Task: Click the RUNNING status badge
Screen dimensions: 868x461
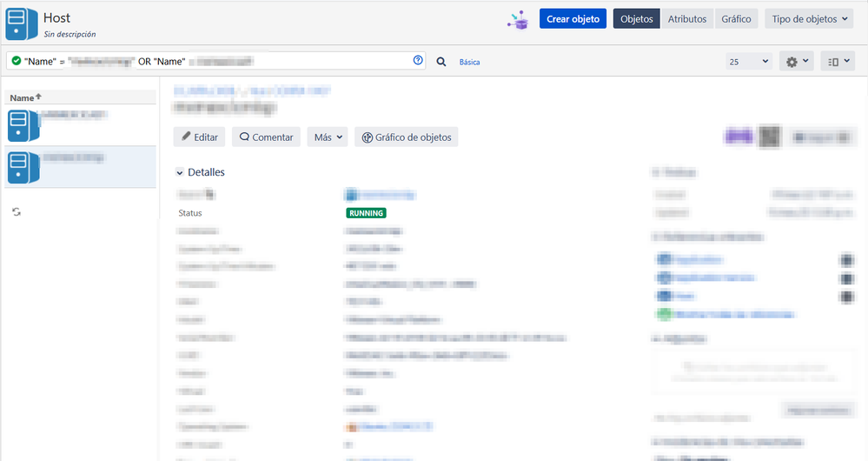Action: point(366,213)
